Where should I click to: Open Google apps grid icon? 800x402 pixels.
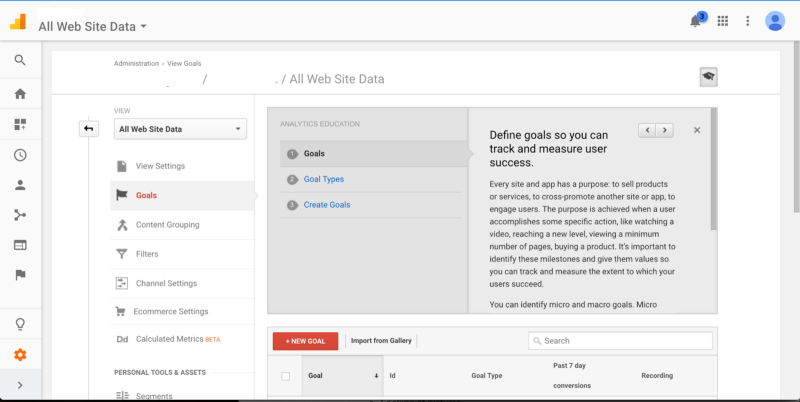tap(723, 21)
